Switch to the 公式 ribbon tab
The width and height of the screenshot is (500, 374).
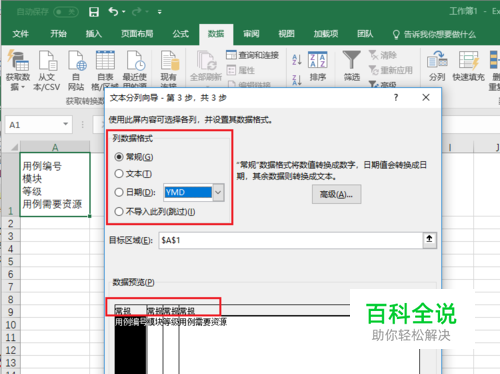click(181, 34)
